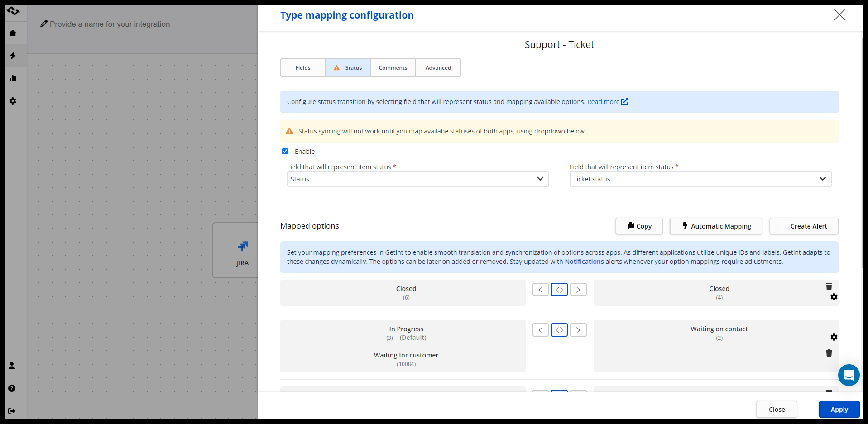Image resolution: width=868 pixels, height=424 pixels.
Task: Open the Read more link
Action: [607, 102]
